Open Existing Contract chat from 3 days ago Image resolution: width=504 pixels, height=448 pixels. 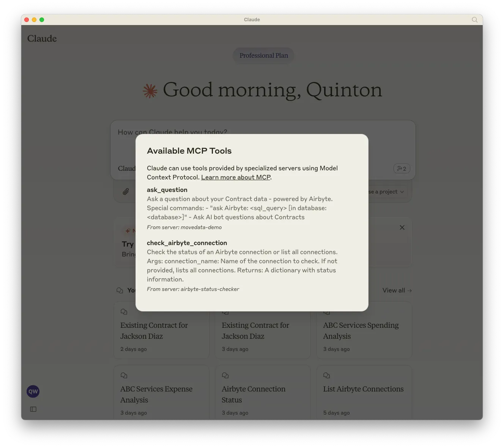coord(263,330)
